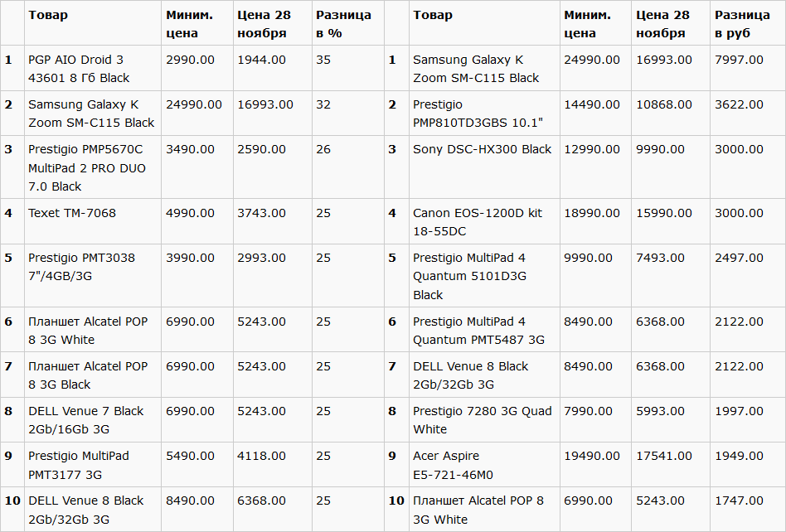
Task: Click the 7997.00 rouble difference value
Action: point(739,60)
